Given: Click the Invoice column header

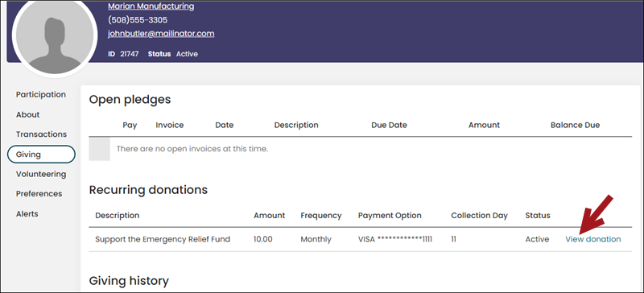Looking at the screenshot, I should [170, 125].
